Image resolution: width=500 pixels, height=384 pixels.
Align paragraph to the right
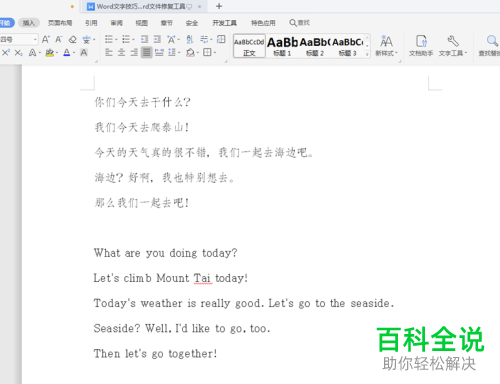point(134,53)
